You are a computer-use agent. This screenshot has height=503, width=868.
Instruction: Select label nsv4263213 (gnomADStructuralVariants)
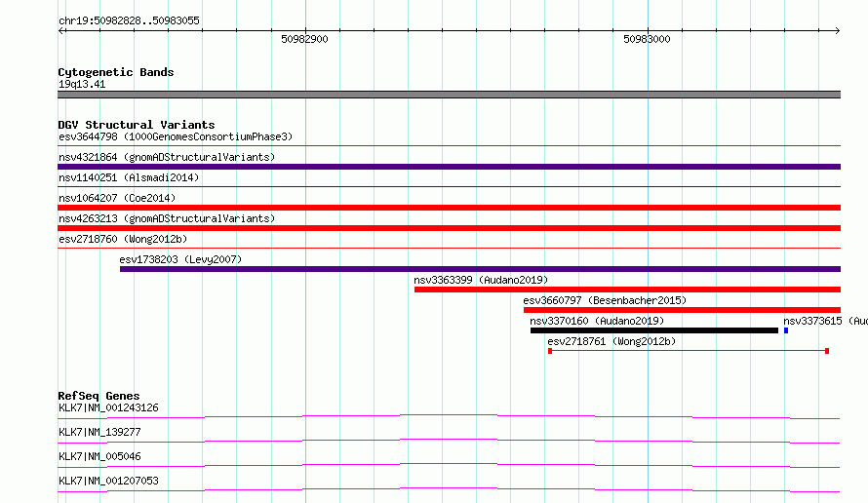coord(167,218)
